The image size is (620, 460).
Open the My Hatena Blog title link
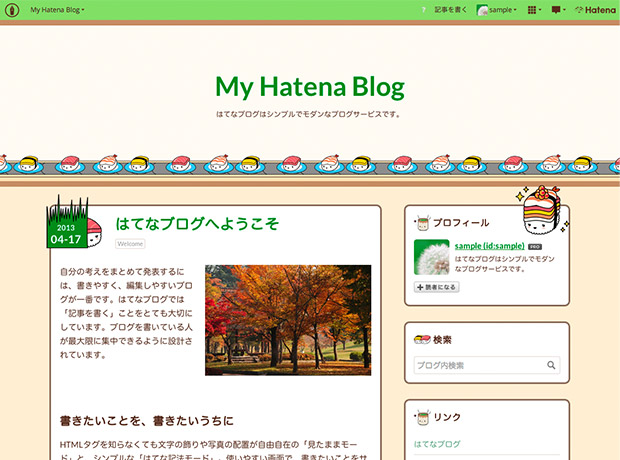[310, 87]
